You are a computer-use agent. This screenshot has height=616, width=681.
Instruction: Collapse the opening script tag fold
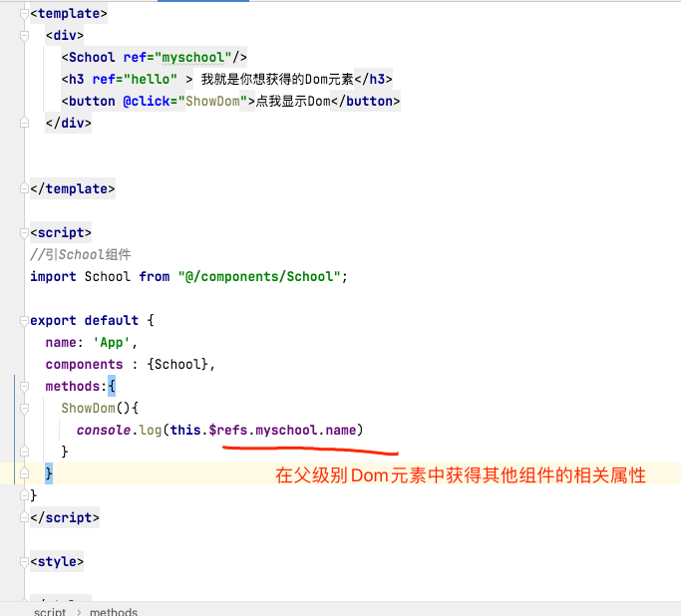click(x=24, y=233)
